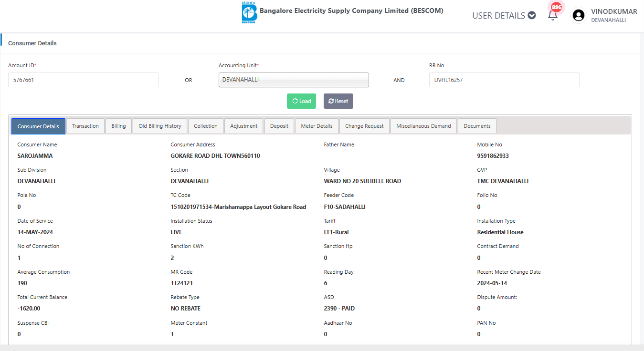This screenshot has width=644, height=351.
Task: Click the user profile avatar icon
Action: (x=579, y=16)
